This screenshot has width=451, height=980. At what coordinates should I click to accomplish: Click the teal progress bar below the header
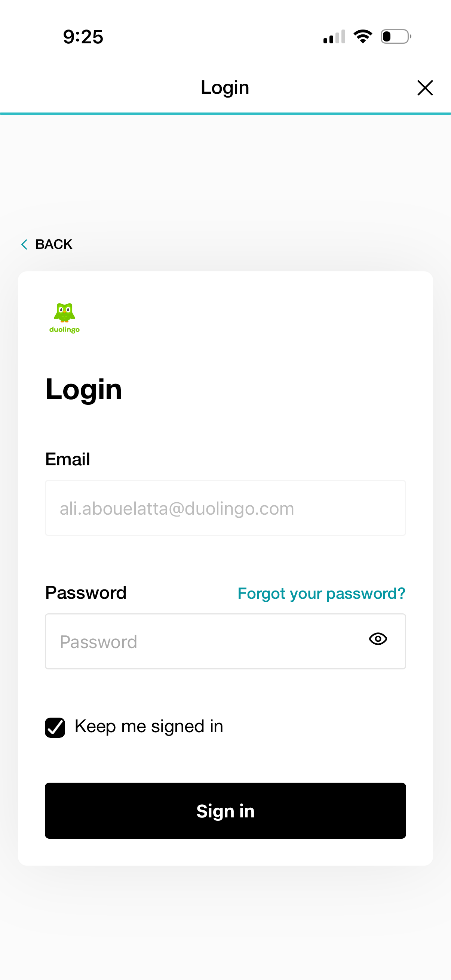click(225, 113)
